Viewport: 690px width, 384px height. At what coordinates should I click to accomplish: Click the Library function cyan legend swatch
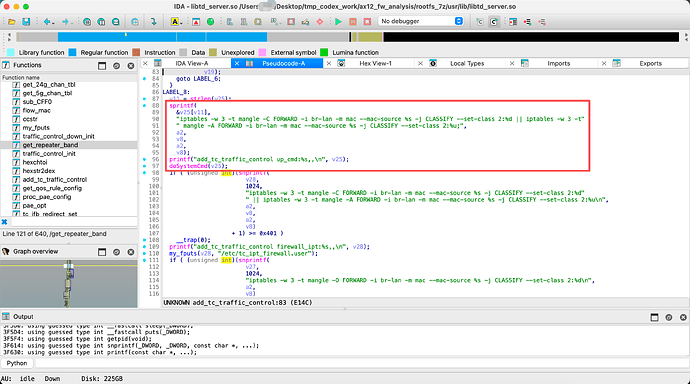click(x=11, y=52)
